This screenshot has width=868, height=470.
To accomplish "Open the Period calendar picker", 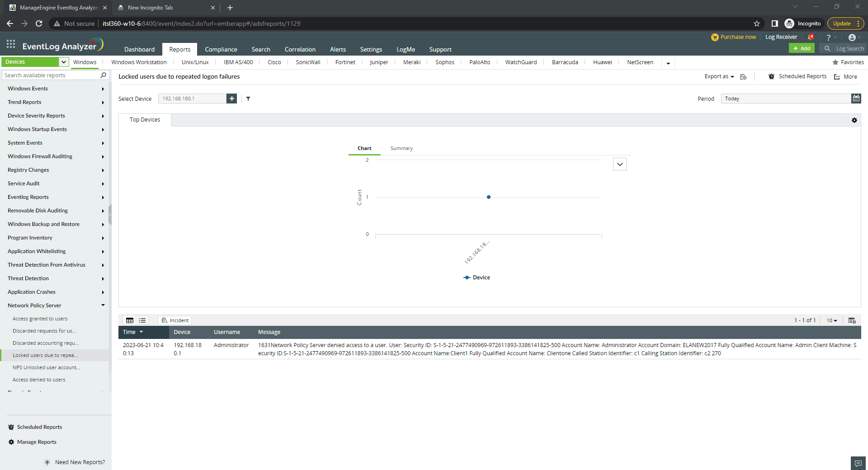I will (x=856, y=99).
